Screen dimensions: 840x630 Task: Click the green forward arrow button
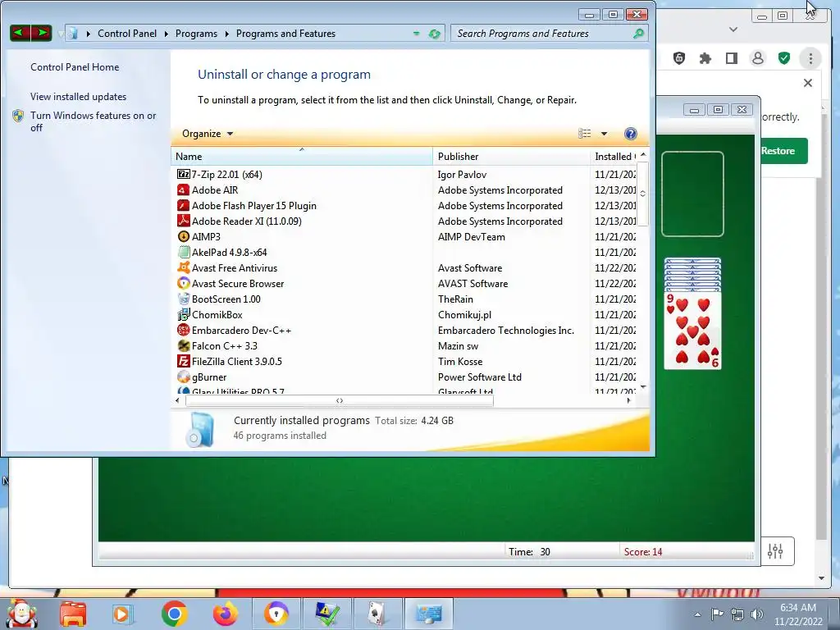(41, 33)
